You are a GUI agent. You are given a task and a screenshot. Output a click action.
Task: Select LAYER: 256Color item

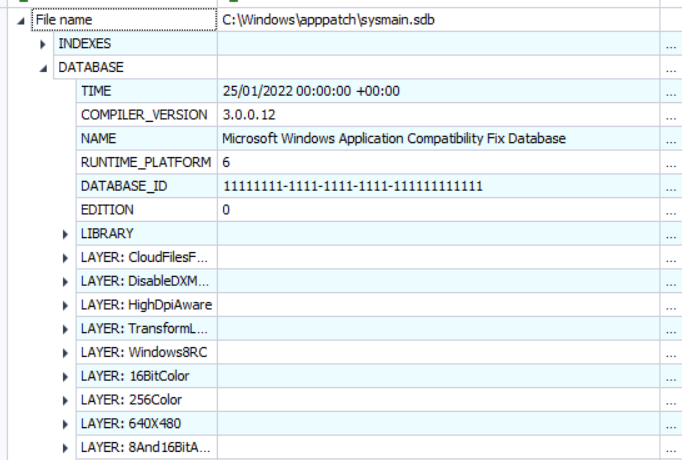point(147,400)
